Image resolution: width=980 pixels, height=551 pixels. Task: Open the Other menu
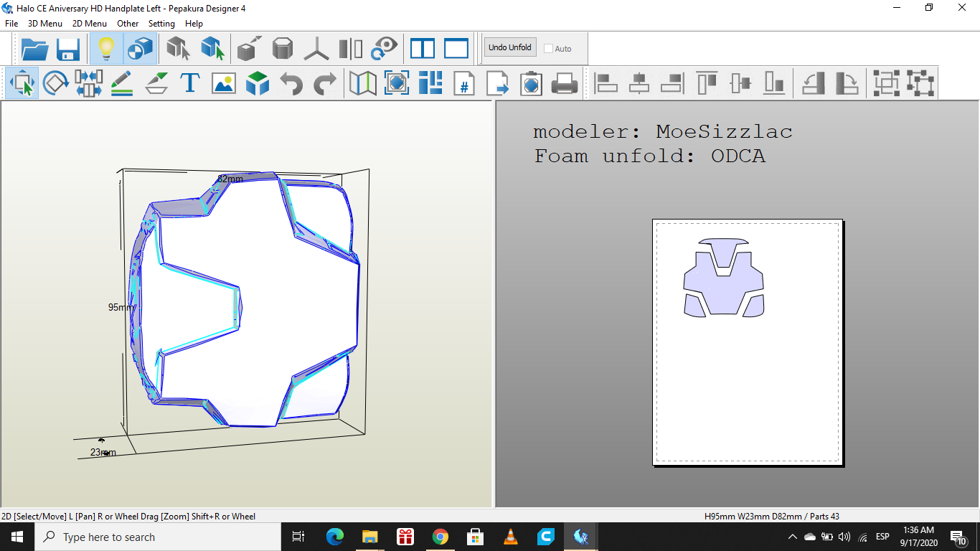coord(128,23)
